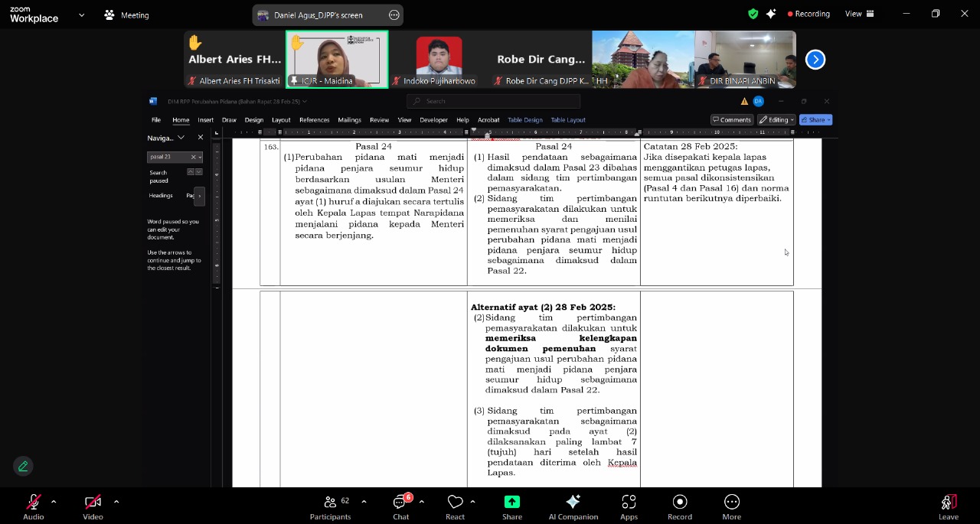Close the Navigation pane
Image resolution: width=980 pixels, height=524 pixels.
tap(201, 138)
